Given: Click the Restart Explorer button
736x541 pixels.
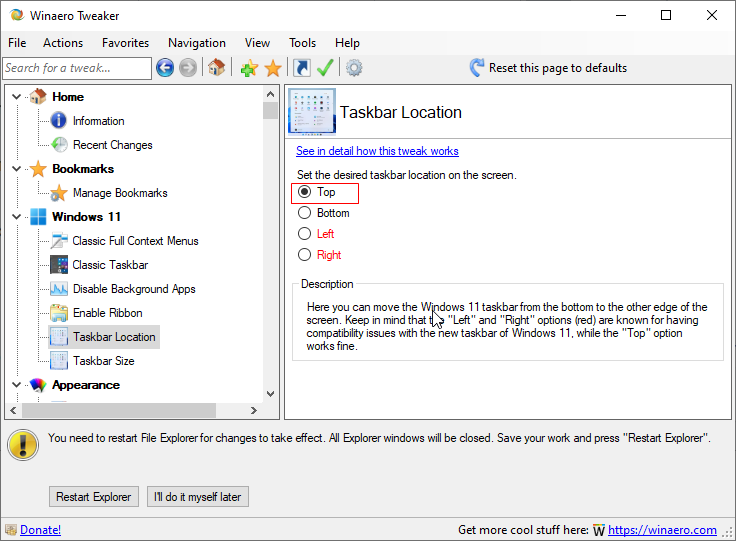Looking at the screenshot, I should click(x=94, y=496).
